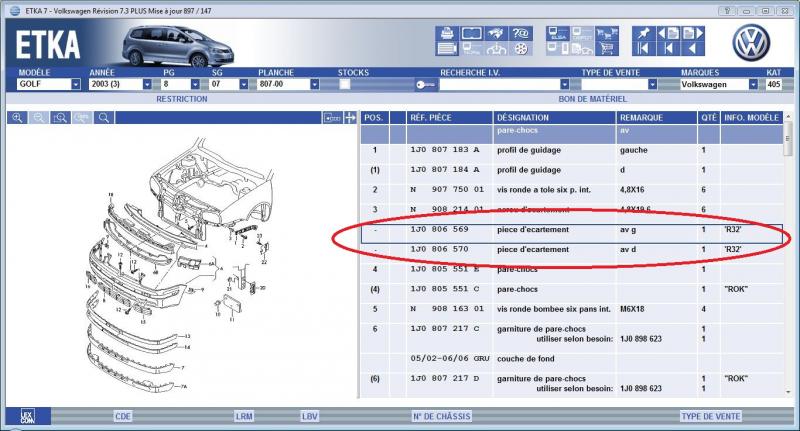Click the N° DE CHÂSSIS button

click(x=442, y=416)
